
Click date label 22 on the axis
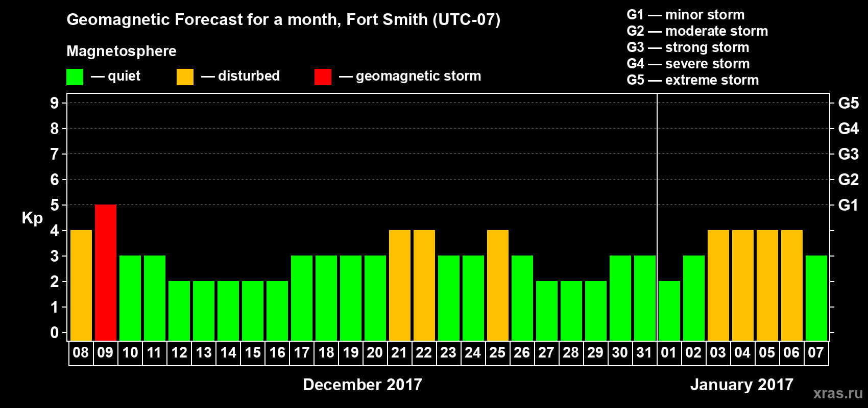(x=424, y=352)
